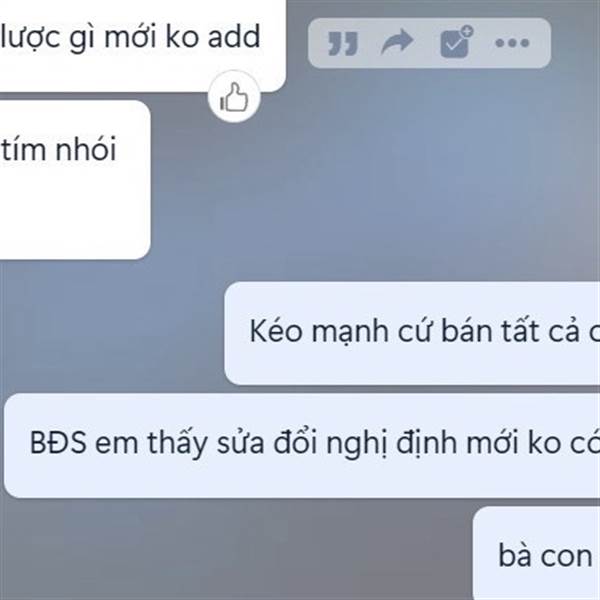Forward the message with the arrow icon
The image size is (600, 600).
pos(397,42)
